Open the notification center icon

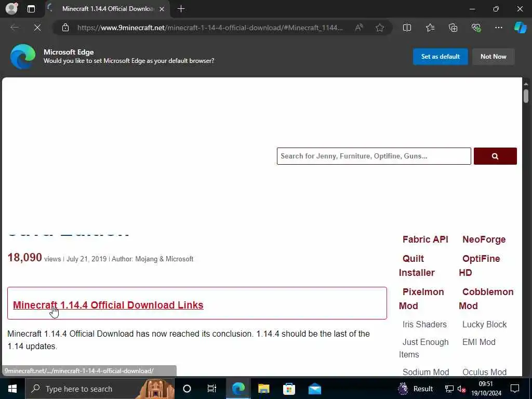point(515,389)
